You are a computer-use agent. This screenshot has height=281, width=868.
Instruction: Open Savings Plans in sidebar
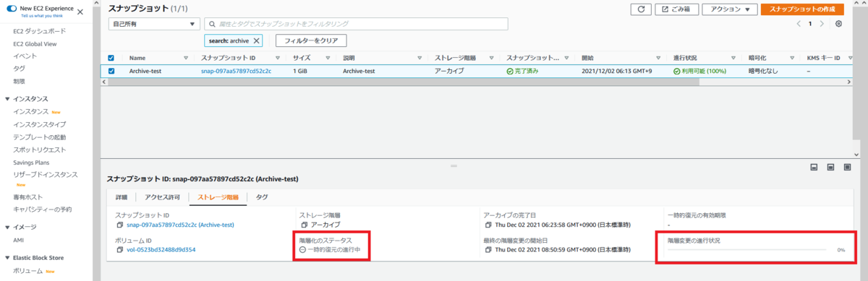coord(32,163)
